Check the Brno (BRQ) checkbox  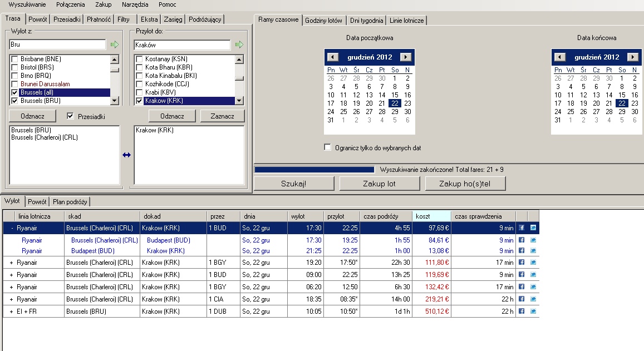(x=15, y=76)
